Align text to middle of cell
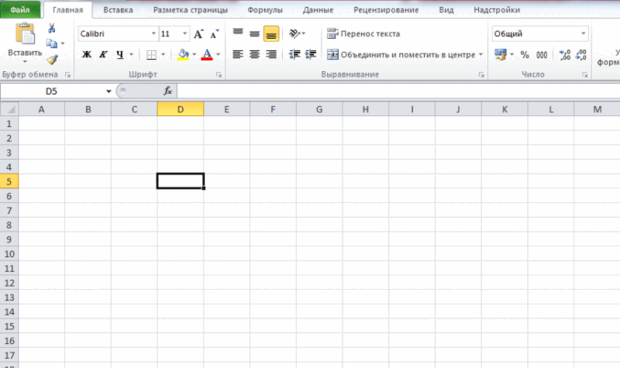 [x=254, y=34]
